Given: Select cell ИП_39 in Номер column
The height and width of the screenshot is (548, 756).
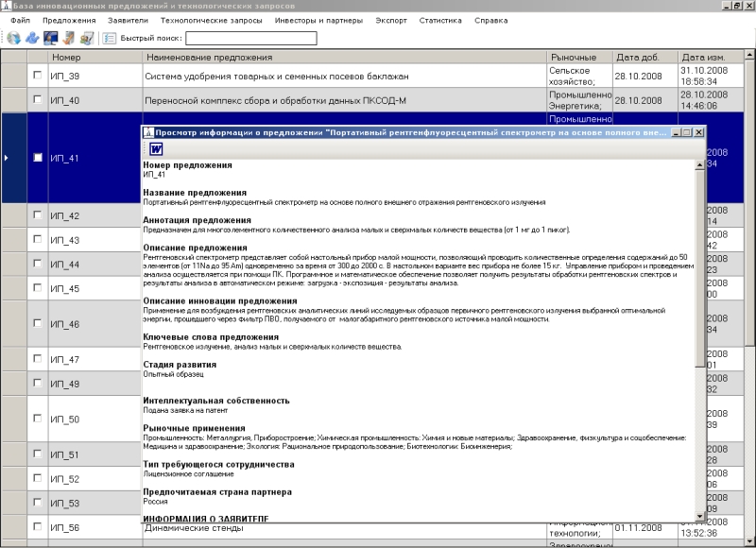Looking at the screenshot, I should tap(95, 76).
